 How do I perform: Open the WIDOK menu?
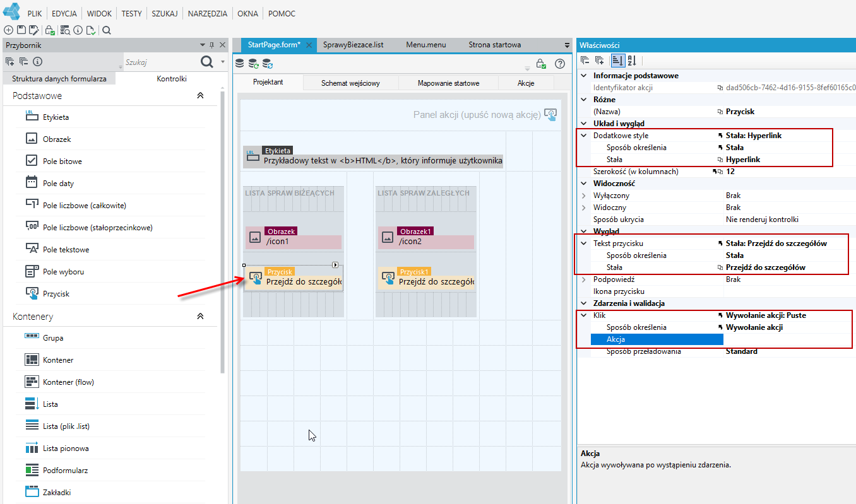tap(99, 13)
